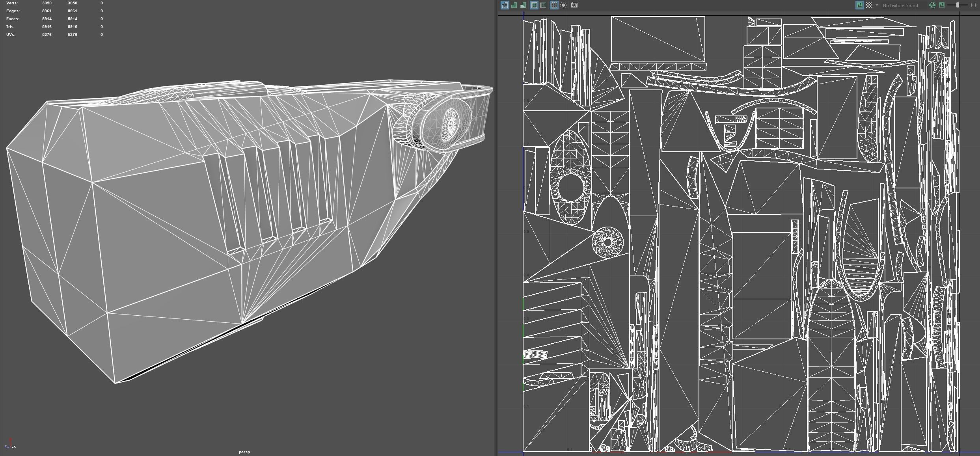The image size is (980, 456).
Task: Take a UV snapshot with camera icon
Action: click(x=574, y=5)
